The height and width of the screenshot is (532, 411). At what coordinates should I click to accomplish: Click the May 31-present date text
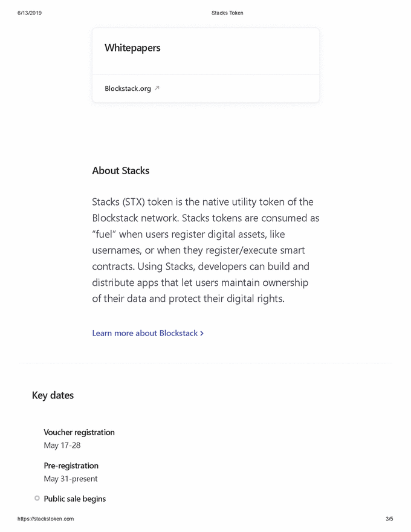click(x=71, y=479)
